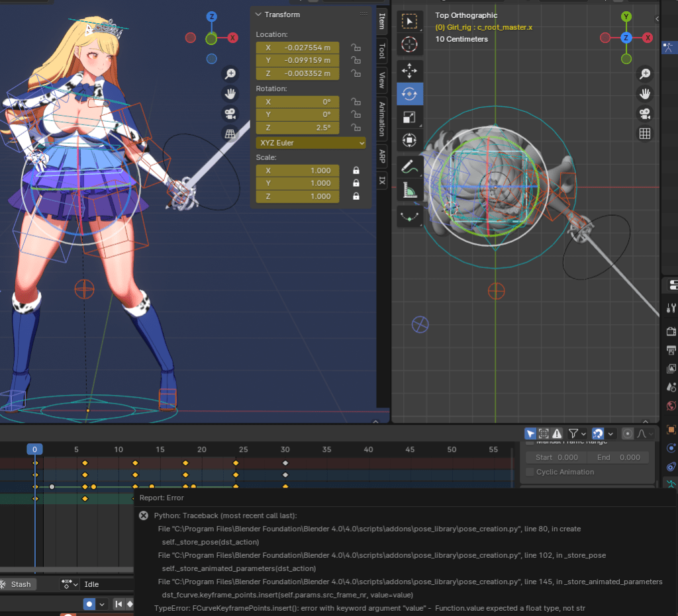Select the Move tool in the toolbar
Image resolution: width=678 pixels, height=616 pixels.
(x=409, y=69)
